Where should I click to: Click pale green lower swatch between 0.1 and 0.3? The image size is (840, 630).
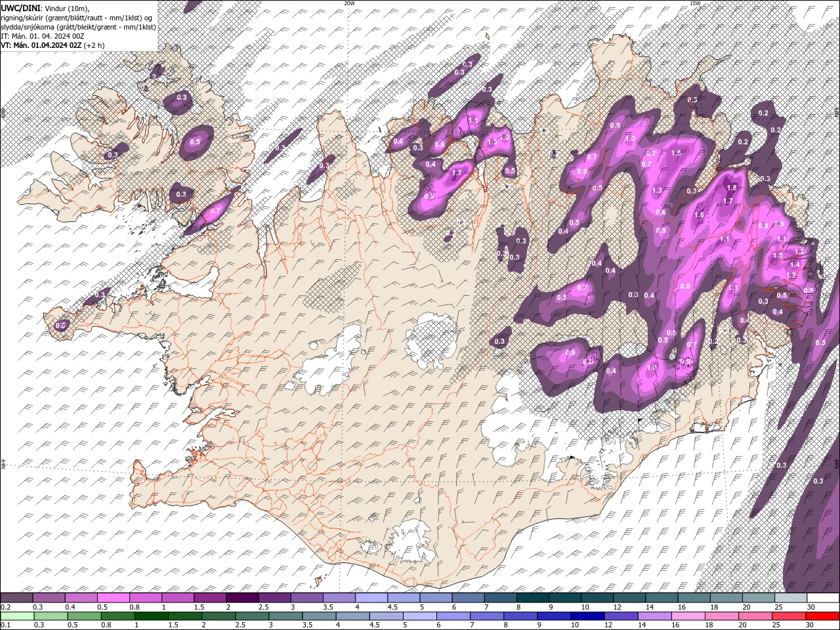(x=17, y=616)
